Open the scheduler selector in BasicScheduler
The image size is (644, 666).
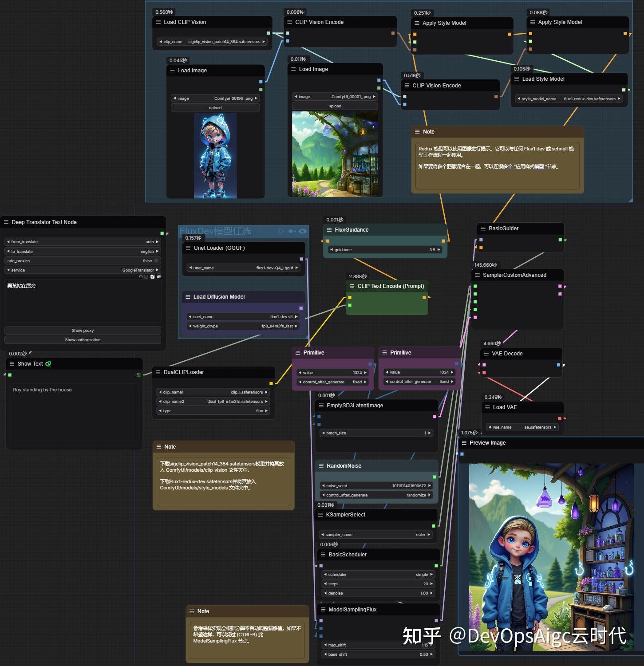pyautogui.click(x=378, y=574)
